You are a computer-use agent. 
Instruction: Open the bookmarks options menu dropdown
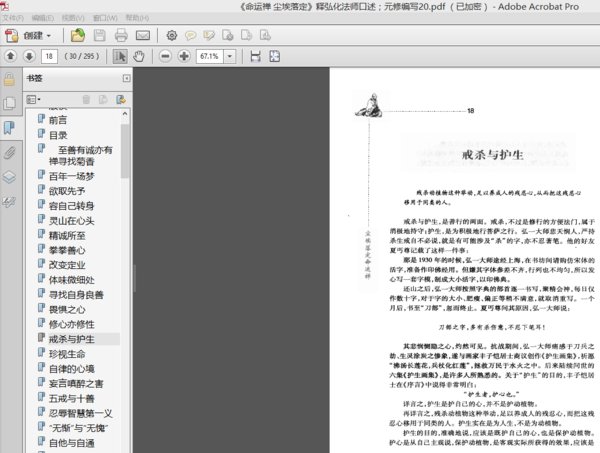33,100
